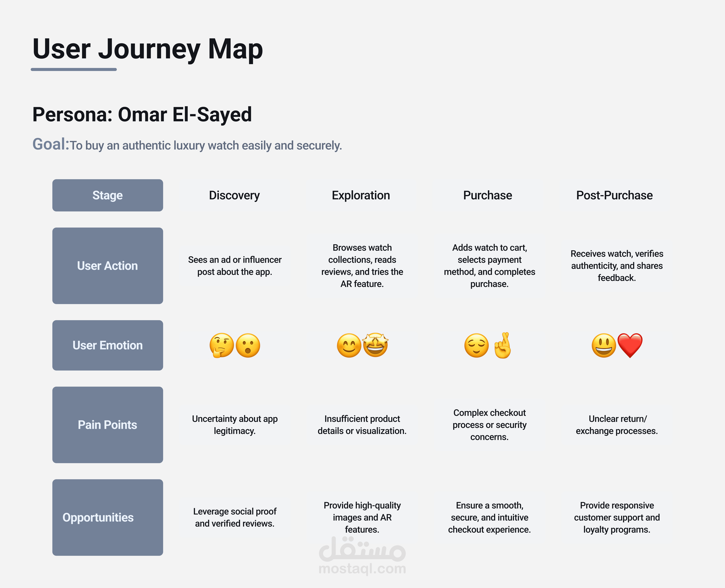725x588 pixels.
Task: Select the User Action row label
Action: 108,266
